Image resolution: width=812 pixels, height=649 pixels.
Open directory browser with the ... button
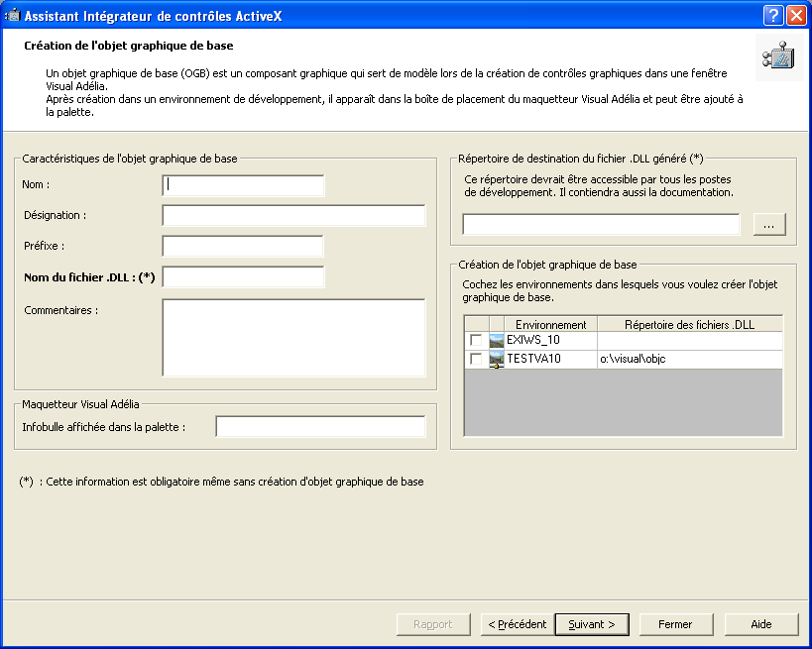pyautogui.click(x=769, y=225)
